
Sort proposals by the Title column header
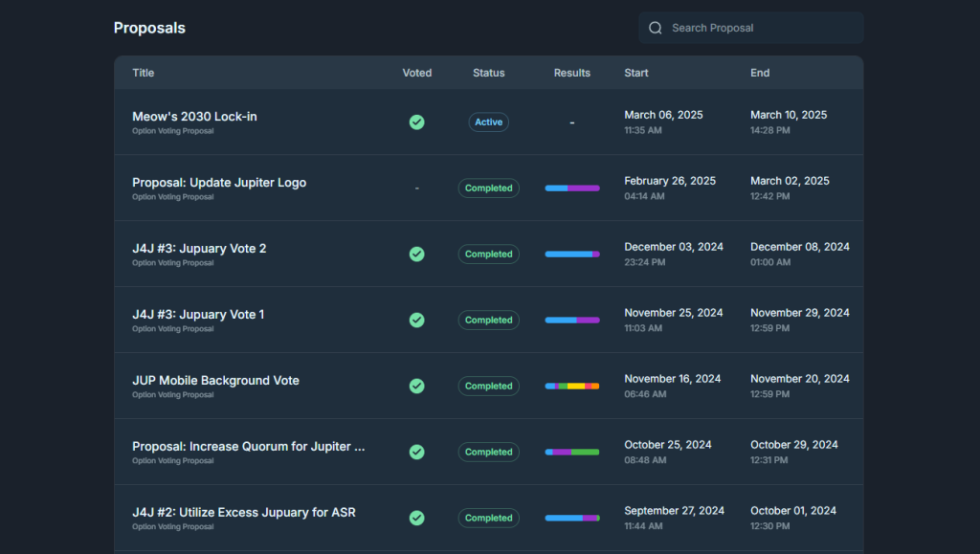click(x=144, y=73)
